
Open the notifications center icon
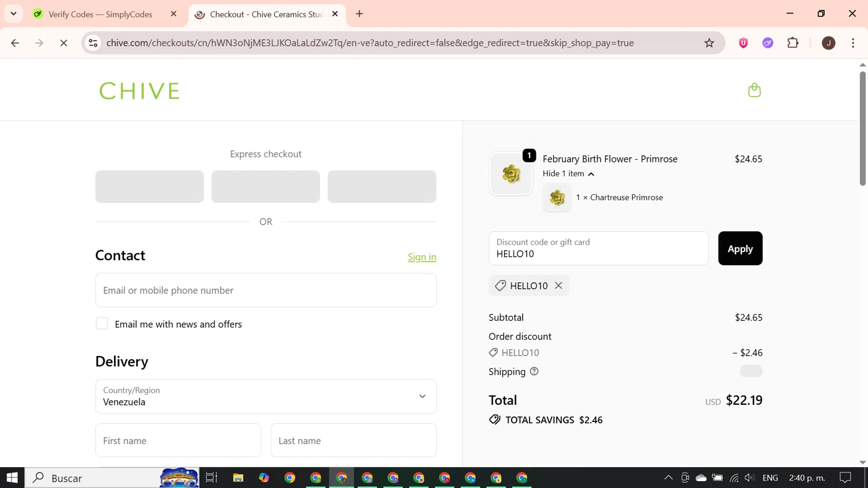tap(845, 478)
